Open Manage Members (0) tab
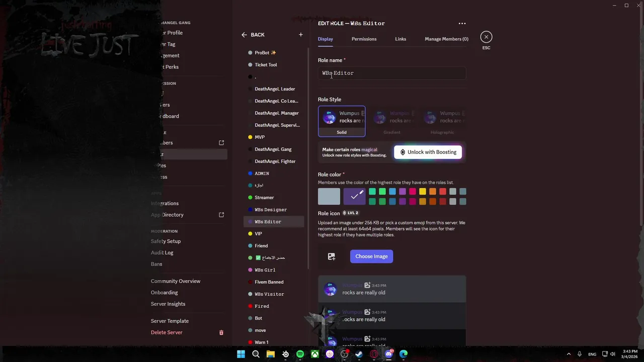The width and height of the screenshot is (644, 362). [x=446, y=39]
